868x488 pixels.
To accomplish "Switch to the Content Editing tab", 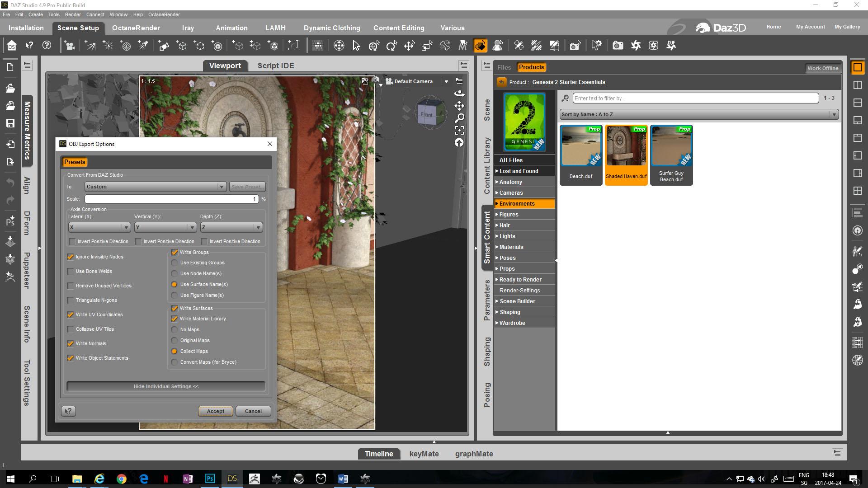I will pyautogui.click(x=398, y=28).
